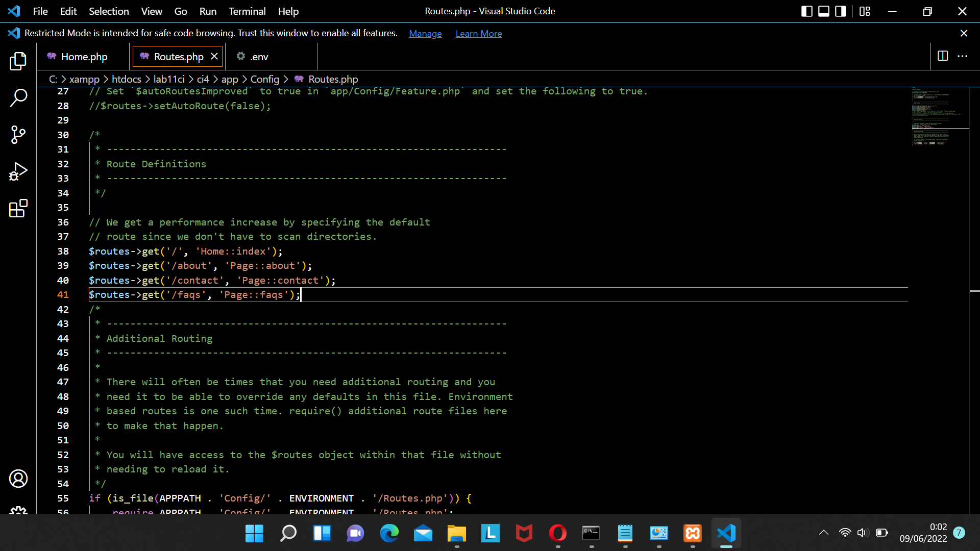
Task: Toggle the secondary side bar visibility
Action: point(840,11)
